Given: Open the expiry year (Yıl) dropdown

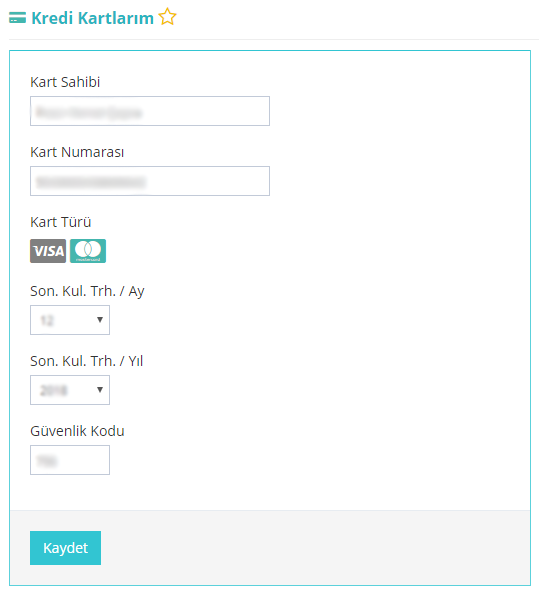Looking at the screenshot, I should (70, 390).
